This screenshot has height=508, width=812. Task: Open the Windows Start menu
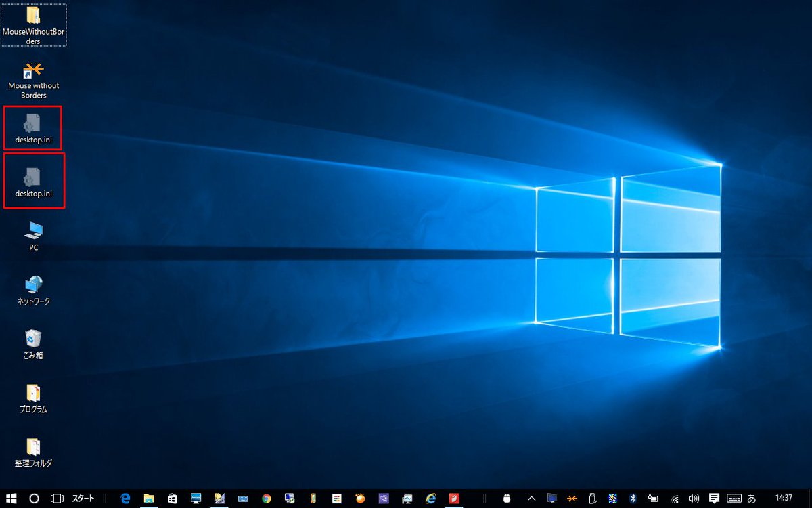[x=12, y=498]
